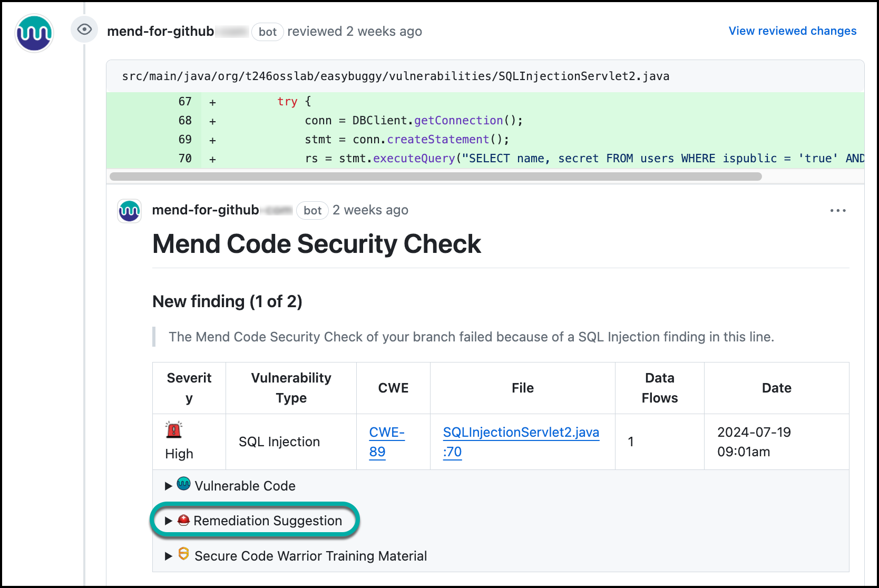Click the Mend icon beside Vulnerable Code

(183, 484)
